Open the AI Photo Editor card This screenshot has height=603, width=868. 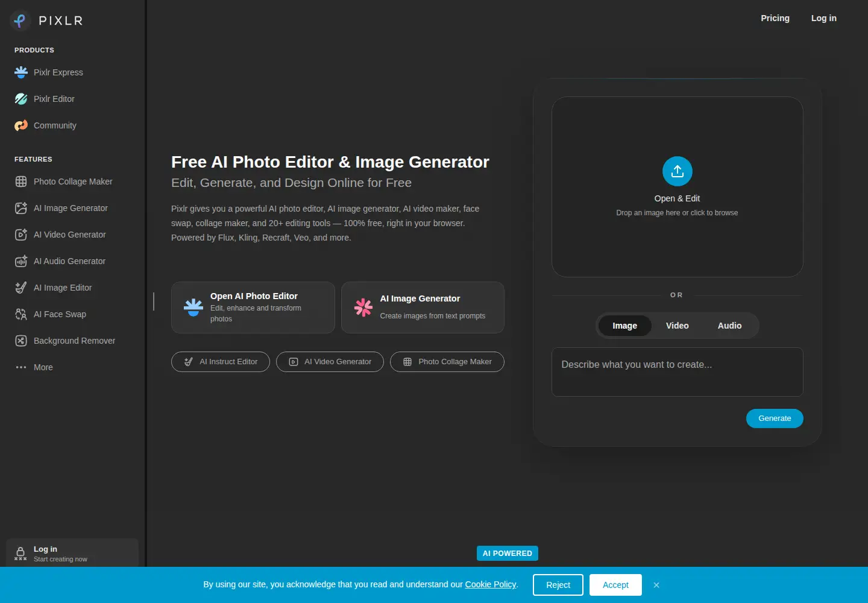pyautogui.click(x=253, y=308)
